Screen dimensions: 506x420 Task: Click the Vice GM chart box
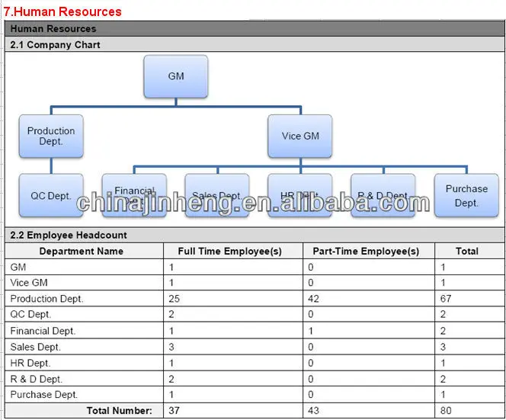click(x=300, y=136)
